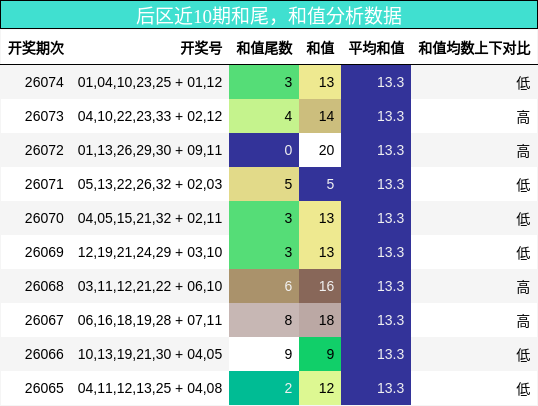Click sum tail 9 in row 26066
538x406 pixels.
coord(264,354)
